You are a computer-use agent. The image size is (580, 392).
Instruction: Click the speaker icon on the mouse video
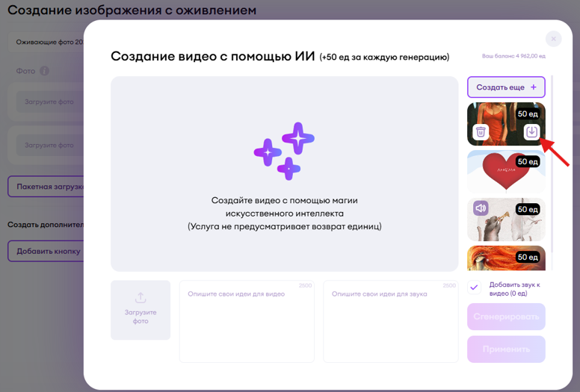click(481, 209)
